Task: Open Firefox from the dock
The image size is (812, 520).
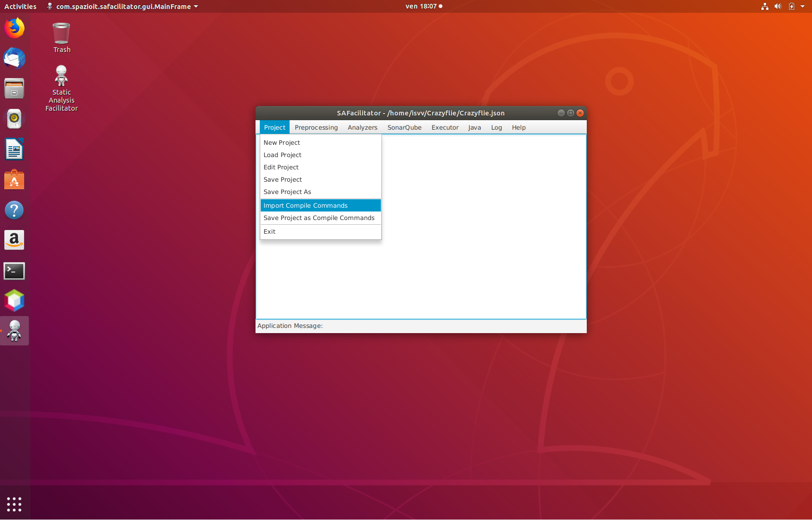Action: pos(14,28)
